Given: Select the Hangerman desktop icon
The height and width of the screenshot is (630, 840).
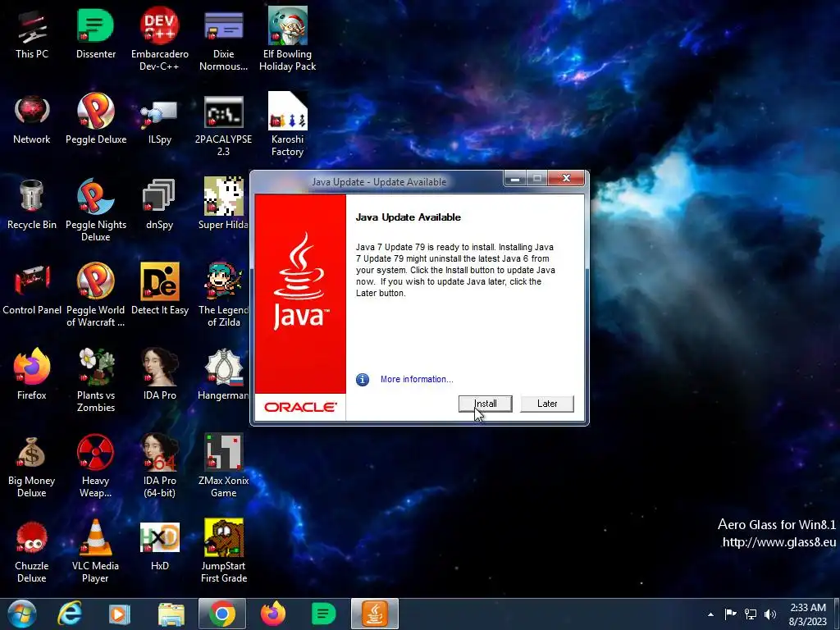Looking at the screenshot, I should (223, 374).
